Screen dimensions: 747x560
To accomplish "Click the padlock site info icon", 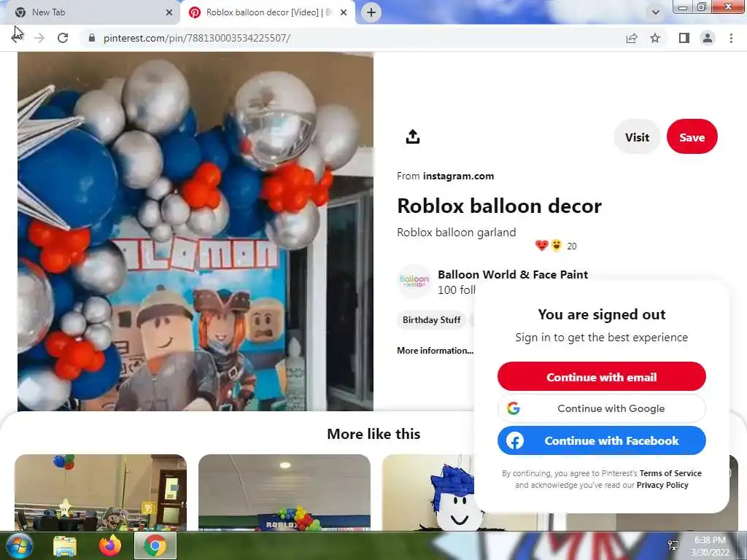I will point(92,38).
